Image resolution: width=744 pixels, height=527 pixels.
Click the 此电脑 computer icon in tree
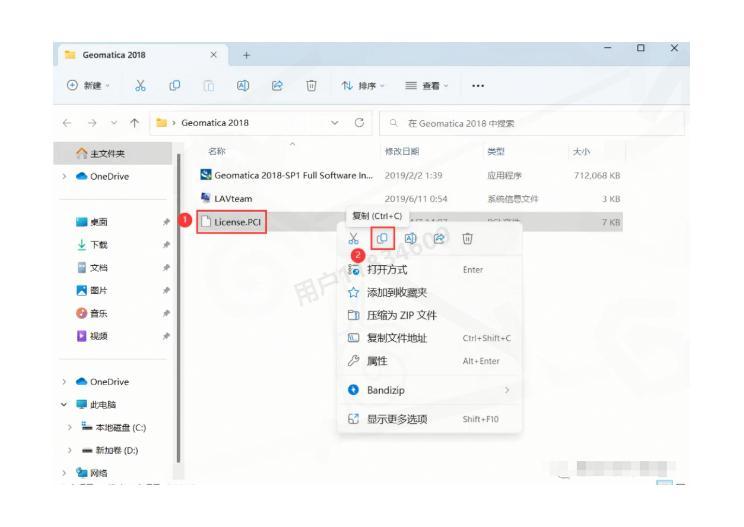click(x=82, y=405)
